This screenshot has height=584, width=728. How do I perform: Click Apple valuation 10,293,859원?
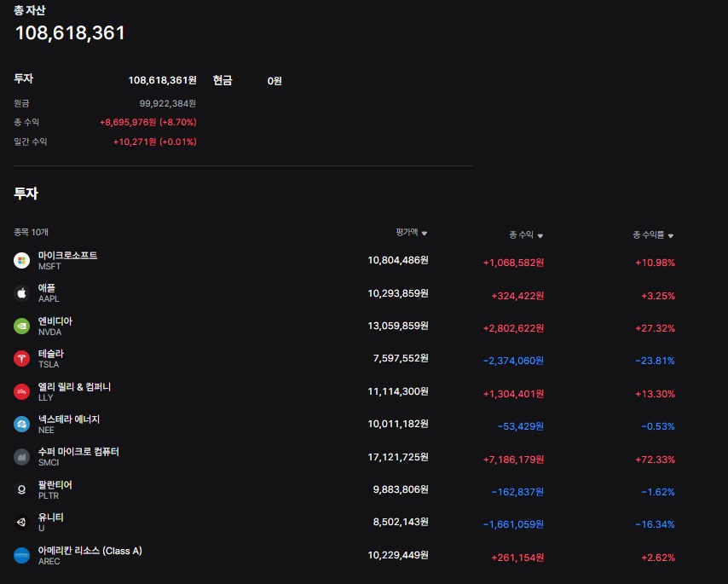tap(398, 293)
